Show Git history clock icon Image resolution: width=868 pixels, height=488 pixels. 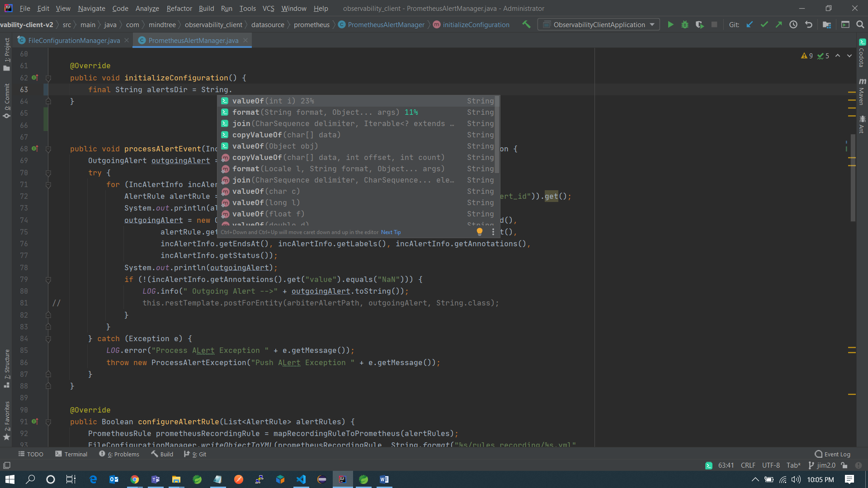point(793,24)
